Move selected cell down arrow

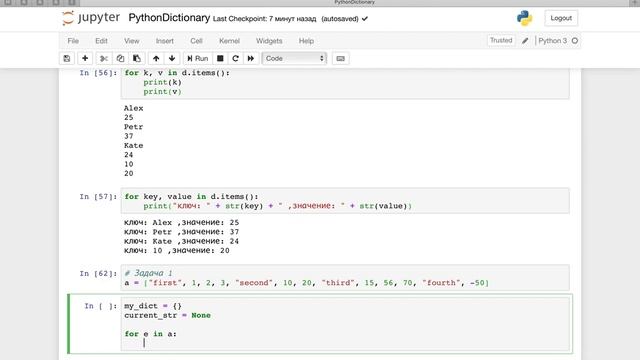pos(172,58)
